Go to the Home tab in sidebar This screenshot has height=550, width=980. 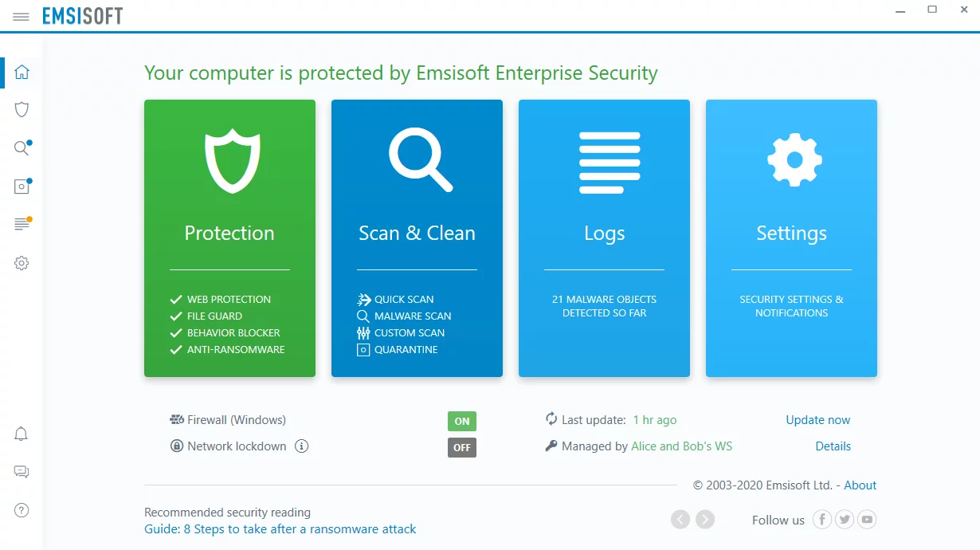point(22,71)
